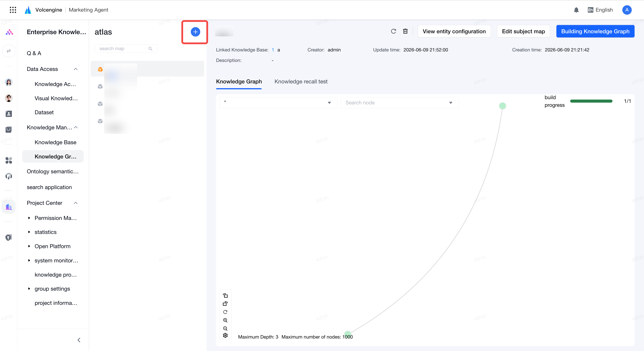The image size is (644, 351).
Task: Click the refresh icon beside the delete icon
Action: point(393,31)
